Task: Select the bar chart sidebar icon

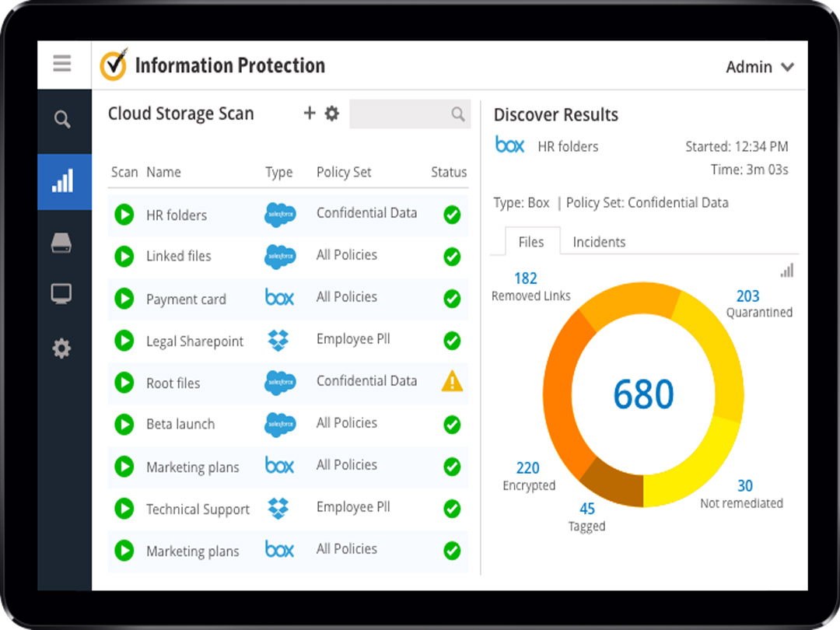Action: pyautogui.click(x=63, y=181)
